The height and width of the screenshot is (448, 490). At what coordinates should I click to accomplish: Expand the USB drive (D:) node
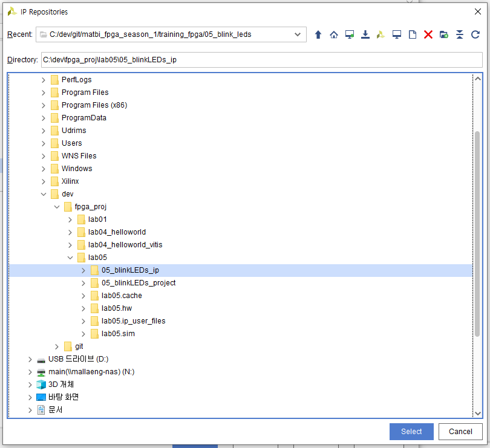30,359
